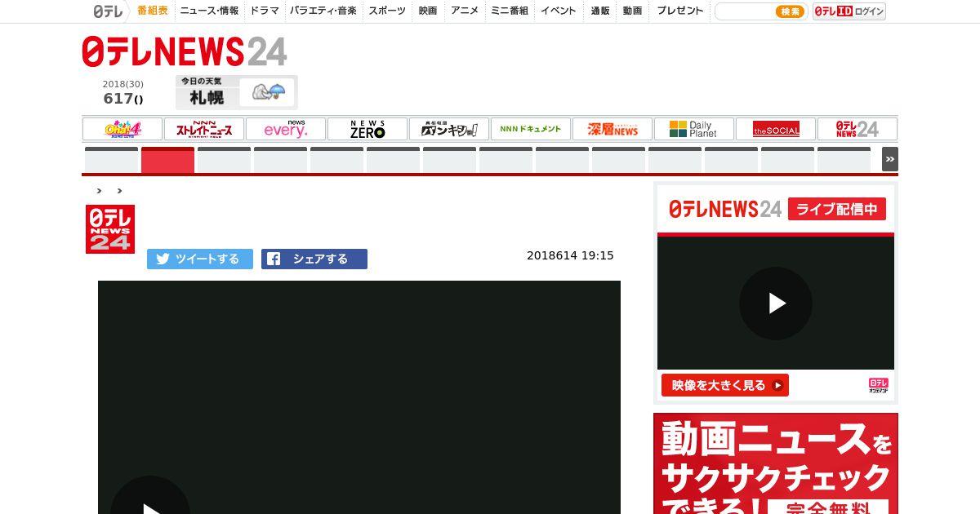Play the live stream sidebar video

[776, 304]
